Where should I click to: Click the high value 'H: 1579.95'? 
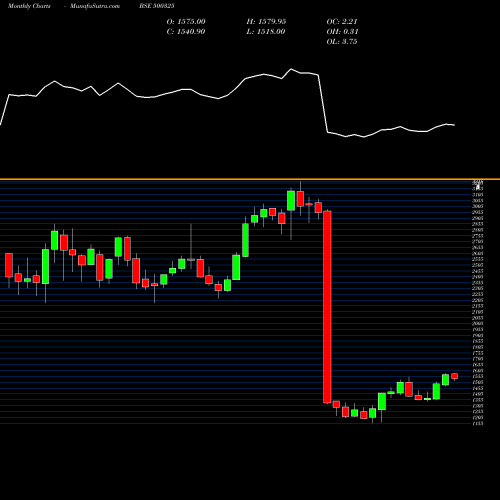(x=266, y=22)
